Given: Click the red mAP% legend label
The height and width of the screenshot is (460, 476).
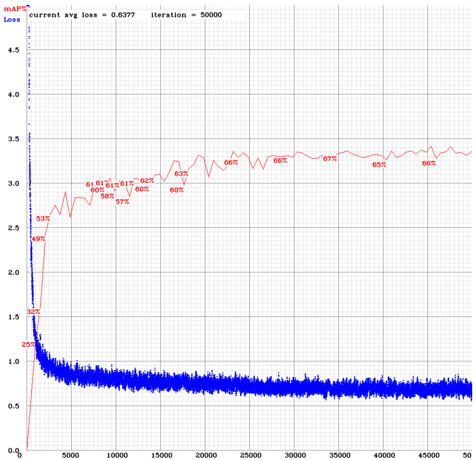Looking at the screenshot, I should [x=15, y=9].
